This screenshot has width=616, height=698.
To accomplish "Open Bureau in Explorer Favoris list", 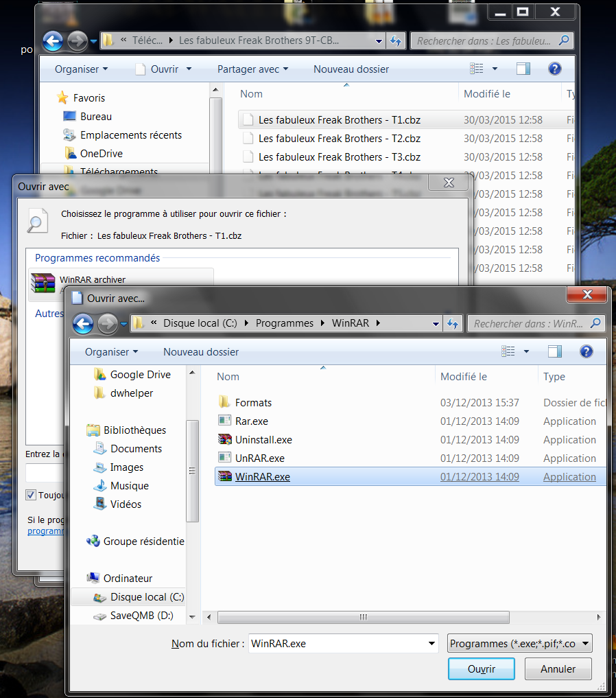I will [x=95, y=117].
